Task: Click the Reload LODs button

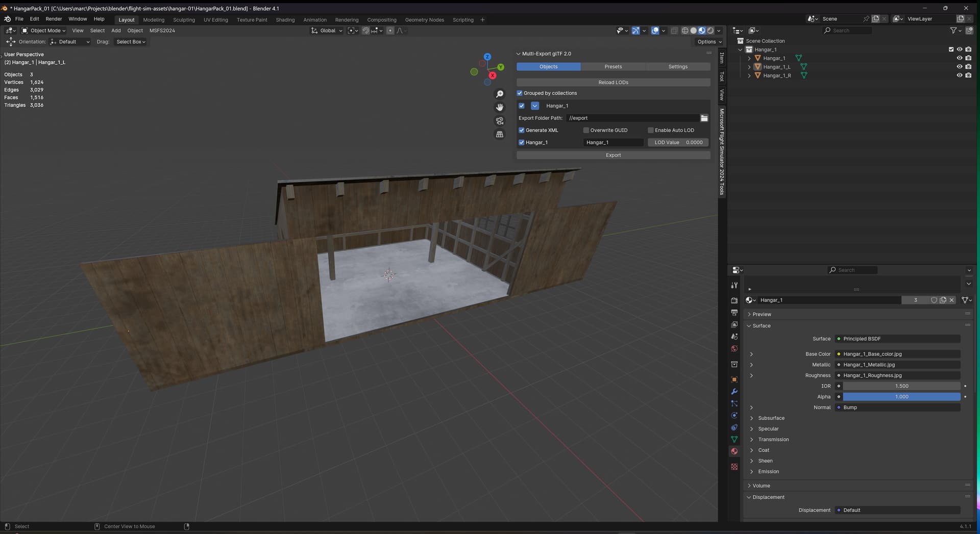Action: tap(613, 82)
